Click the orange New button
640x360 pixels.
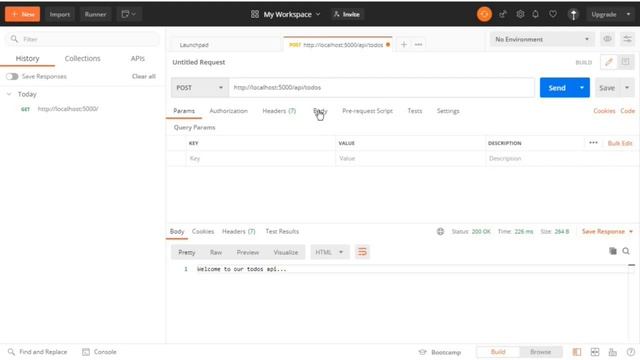pyautogui.click(x=22, y=14)
